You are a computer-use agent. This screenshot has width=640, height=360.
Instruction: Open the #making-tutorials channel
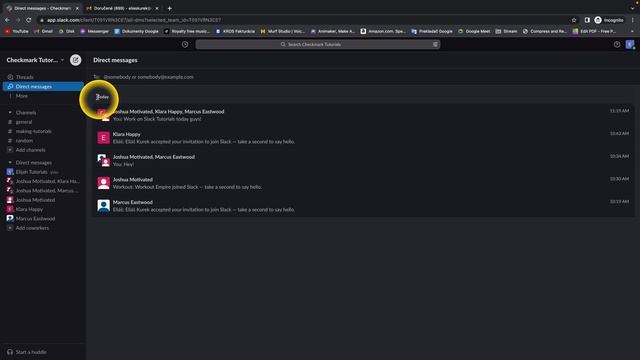pos(43,131)
